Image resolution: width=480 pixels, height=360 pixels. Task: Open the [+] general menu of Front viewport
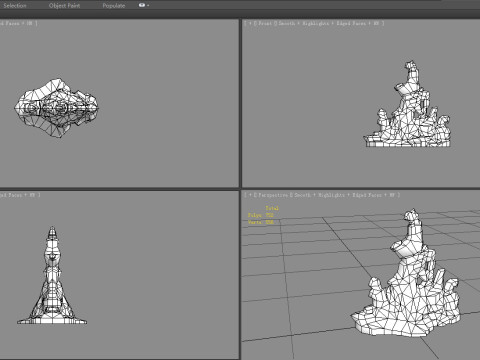tap(250, 23)
